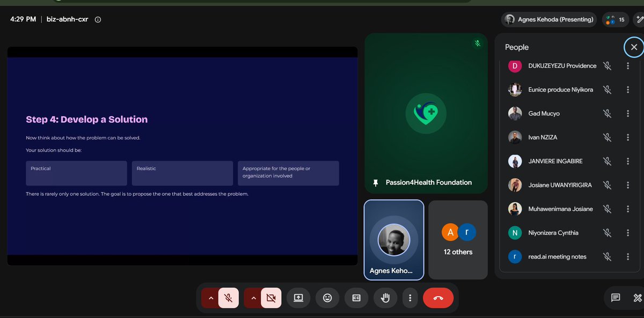Select the Agnes Kehoda self-view tile

click(394, 240)
